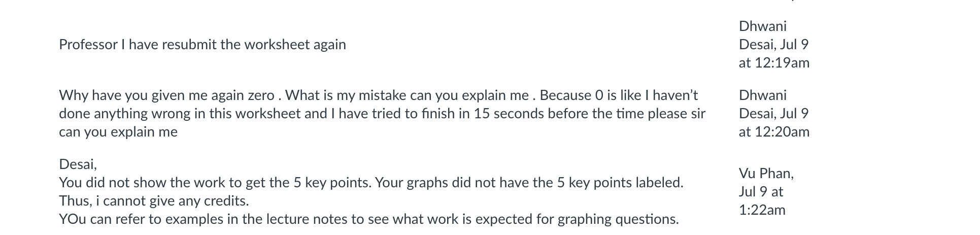Click the line "Thus, i cannot give any credits."
This screenshot has width=980, height=235.
(154, 201)
